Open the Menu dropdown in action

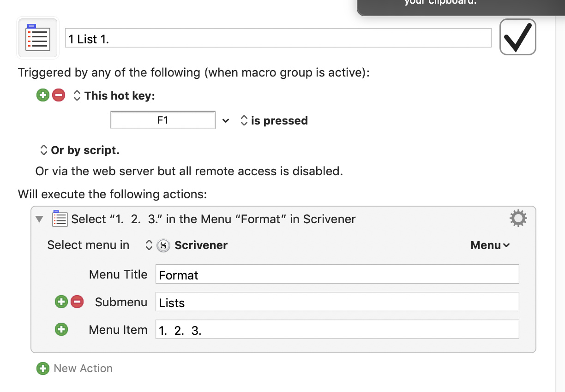490,245
